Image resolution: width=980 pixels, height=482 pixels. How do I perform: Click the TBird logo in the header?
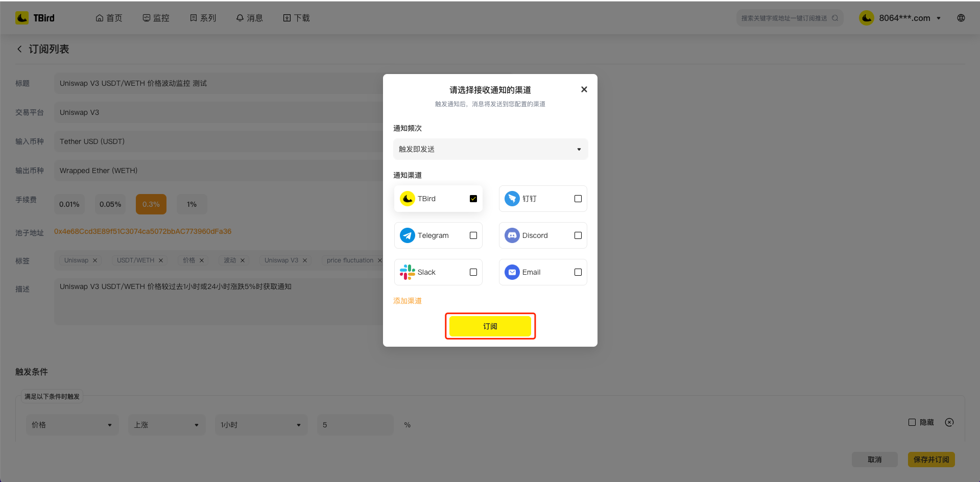[35, 18]
